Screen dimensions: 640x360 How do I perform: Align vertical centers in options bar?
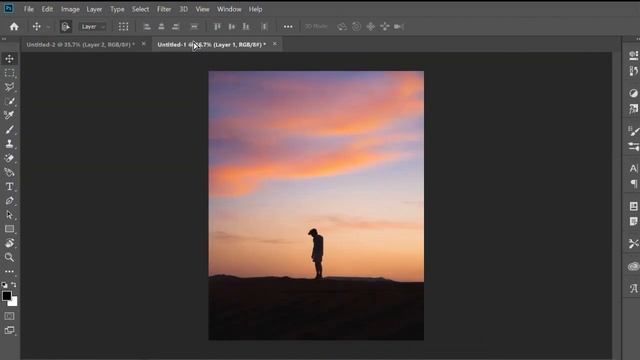231,27
